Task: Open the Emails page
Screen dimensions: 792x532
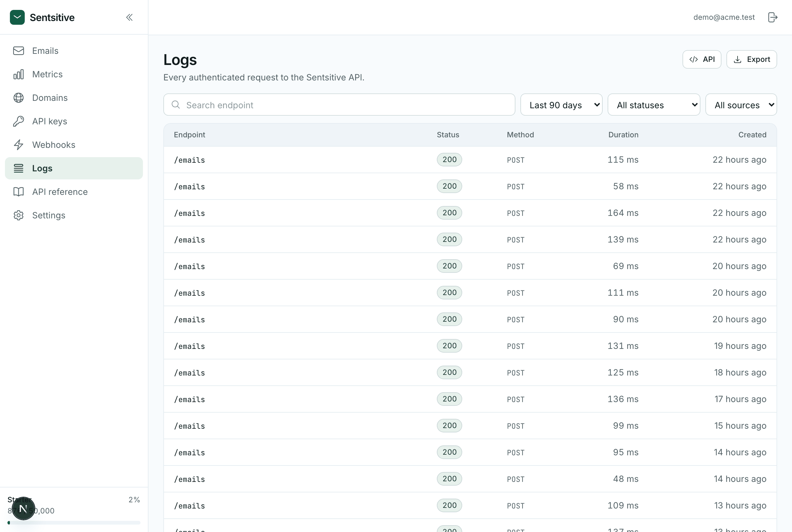Action: [74, 51]
